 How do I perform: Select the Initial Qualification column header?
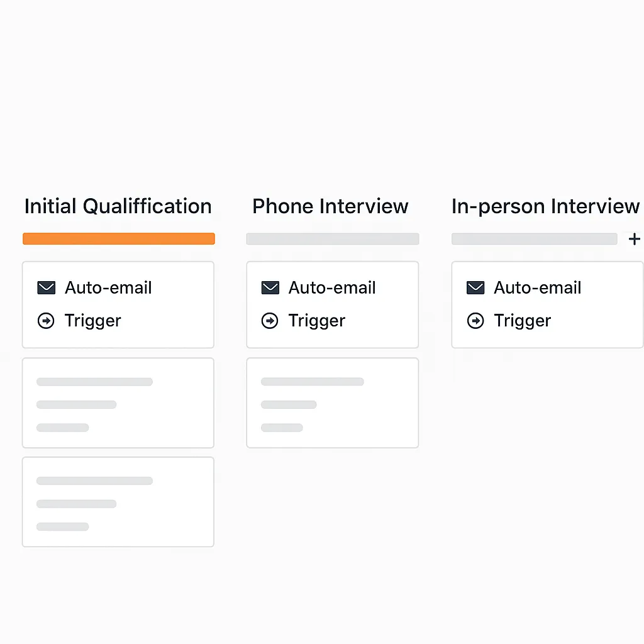point(118,206)
